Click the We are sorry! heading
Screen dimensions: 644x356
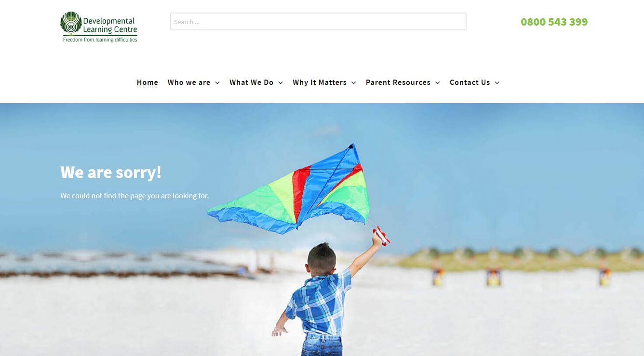111,172
